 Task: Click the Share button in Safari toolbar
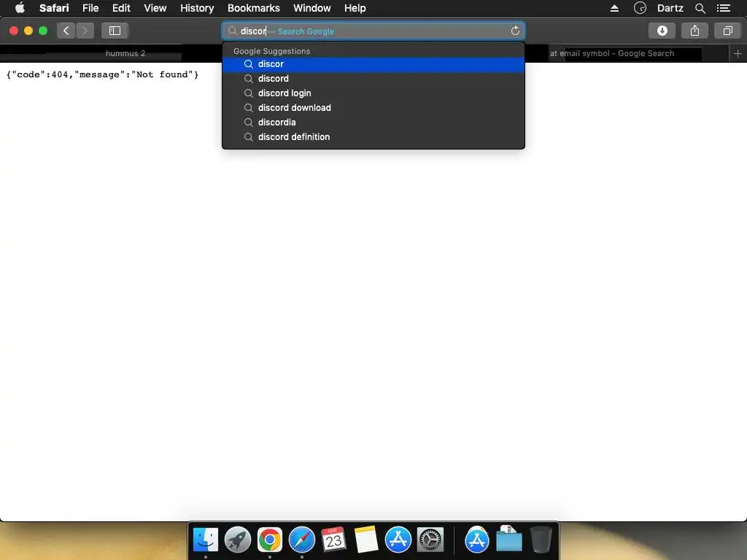click(694, 31)
